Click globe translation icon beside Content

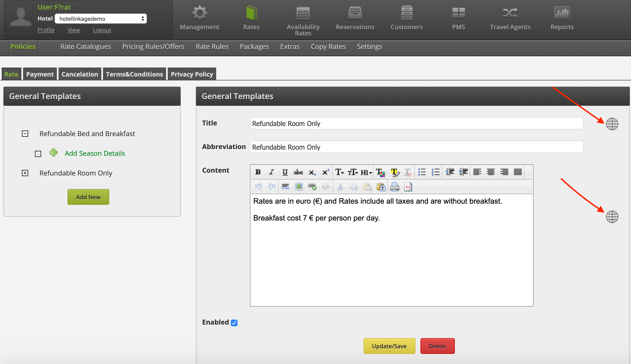(612, 217)
